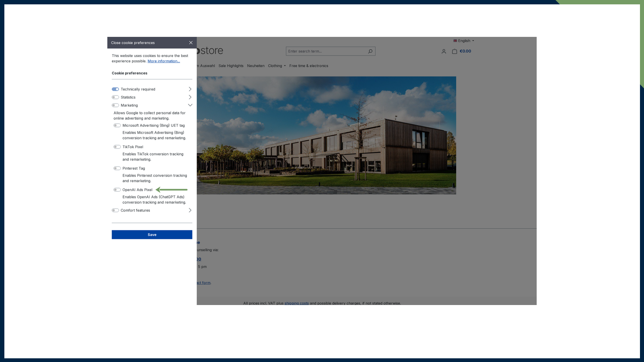The width and height of the screenshot is (644, 362).
Task: Toggle the Statistics cookies switch
Action: (115, 97)
